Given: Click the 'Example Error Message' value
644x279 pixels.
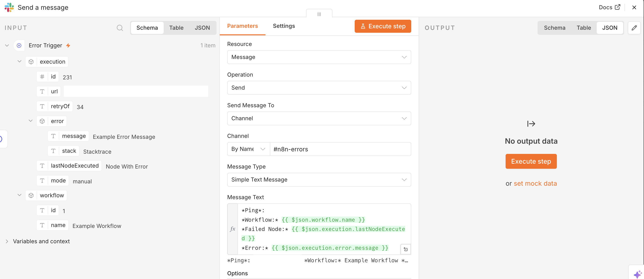Looking at the screenshot, I should pos(124,137).
